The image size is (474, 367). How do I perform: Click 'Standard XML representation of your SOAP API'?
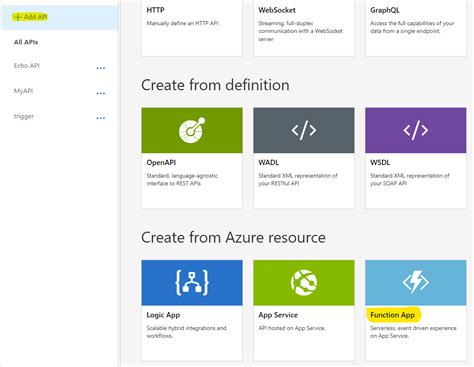pos(410,179)
